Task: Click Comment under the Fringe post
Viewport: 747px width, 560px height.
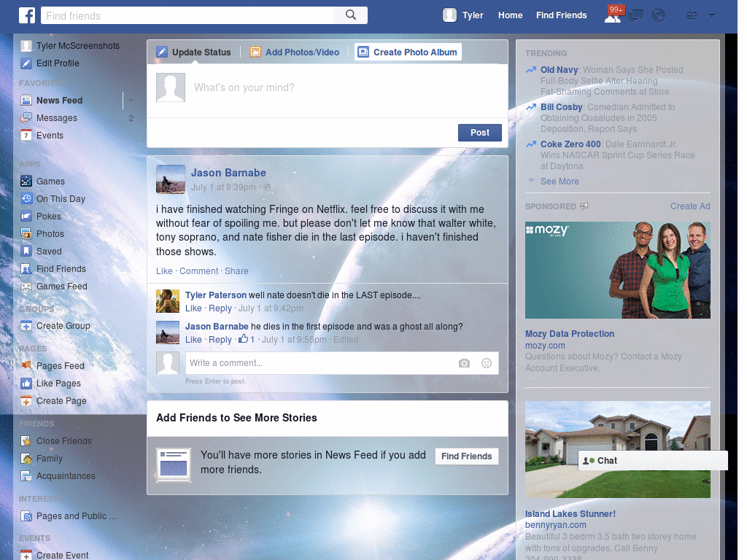Action: pyautogui.click(x=198, y=271)
